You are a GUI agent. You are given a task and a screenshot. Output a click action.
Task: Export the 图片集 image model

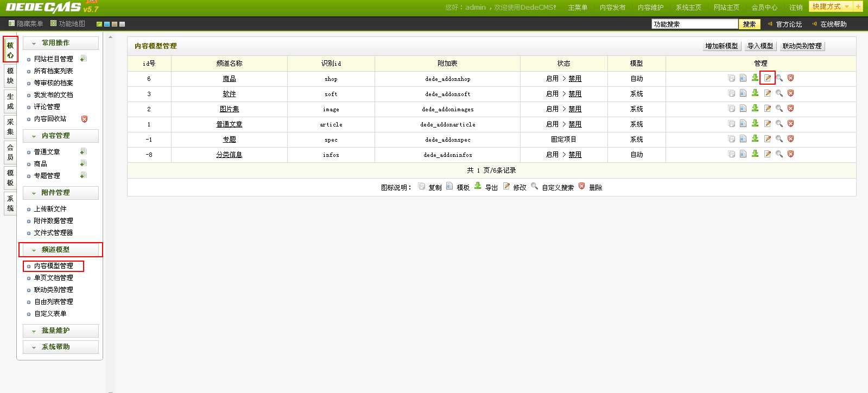pos(755,108)
